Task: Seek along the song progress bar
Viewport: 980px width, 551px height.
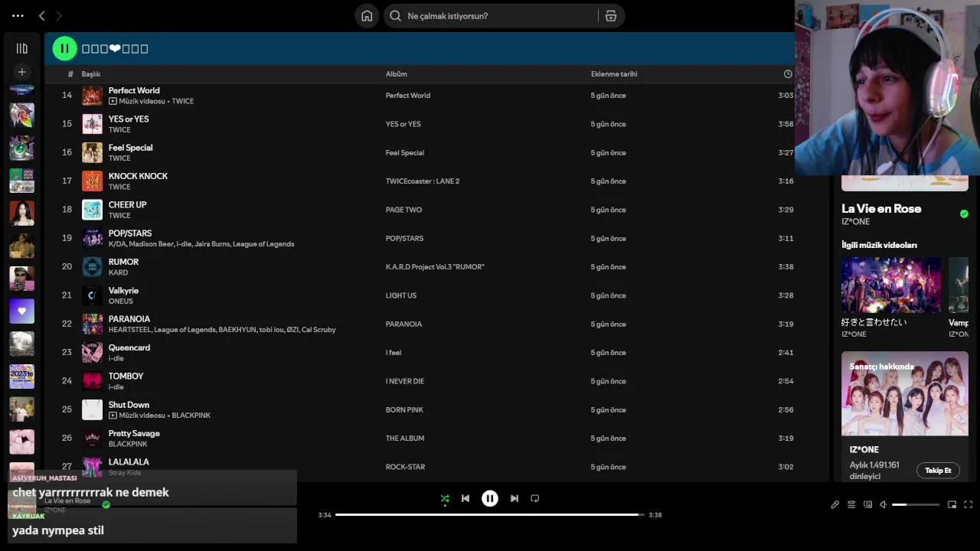Action: click(x=490, y=515)
